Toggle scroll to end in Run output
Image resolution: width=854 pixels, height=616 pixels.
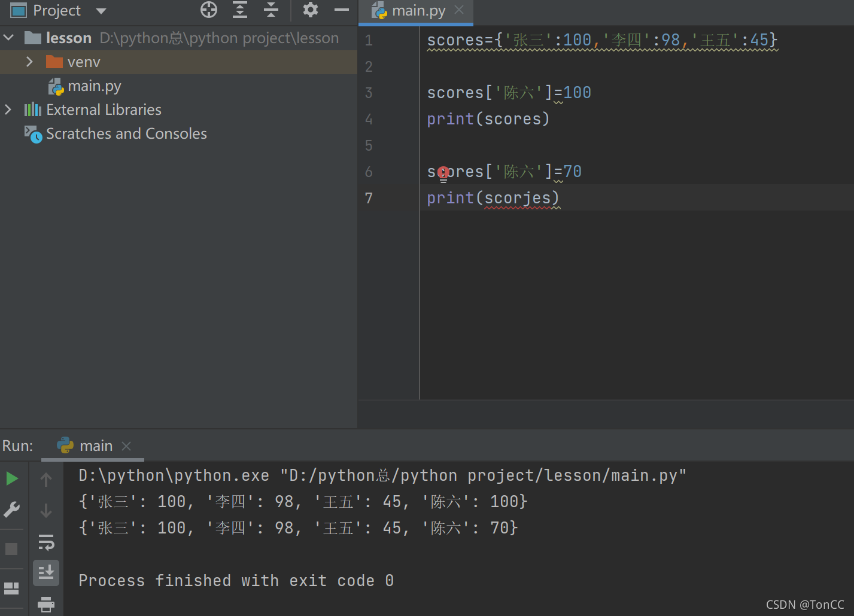[46, 572]
